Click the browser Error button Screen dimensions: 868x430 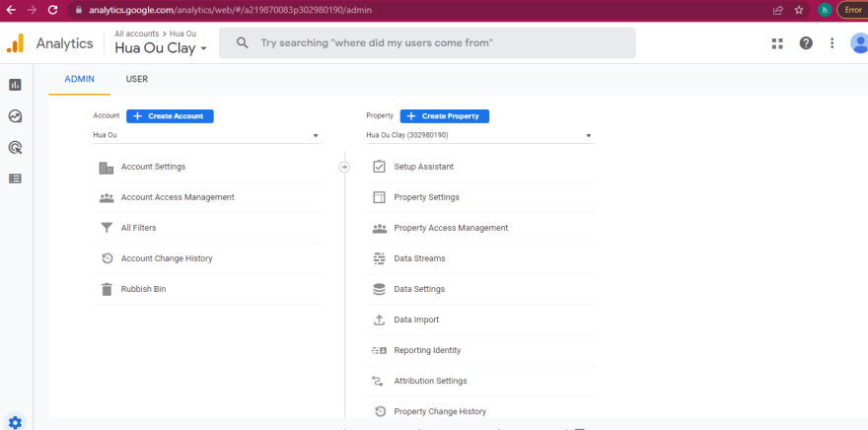852,10
